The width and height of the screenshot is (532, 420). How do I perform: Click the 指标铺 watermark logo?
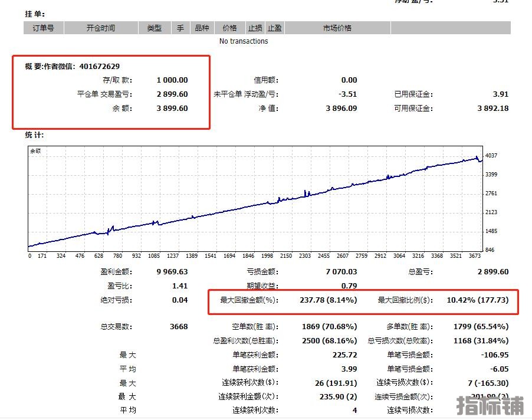click(x=490, y=406)
